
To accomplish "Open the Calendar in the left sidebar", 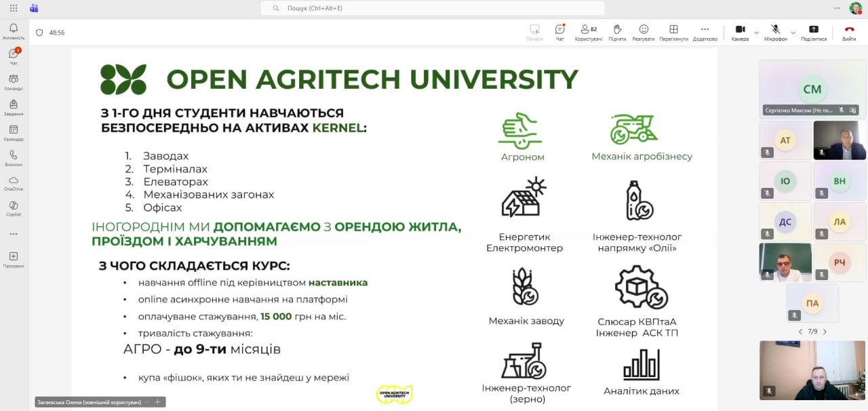I will pos(14,132).
